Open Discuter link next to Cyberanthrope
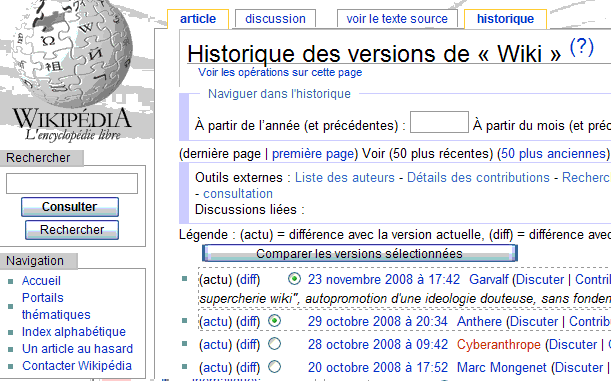Image resolution: width=611 pixels, height=381 pixels. pyautogui.click(x=573, y=345)
